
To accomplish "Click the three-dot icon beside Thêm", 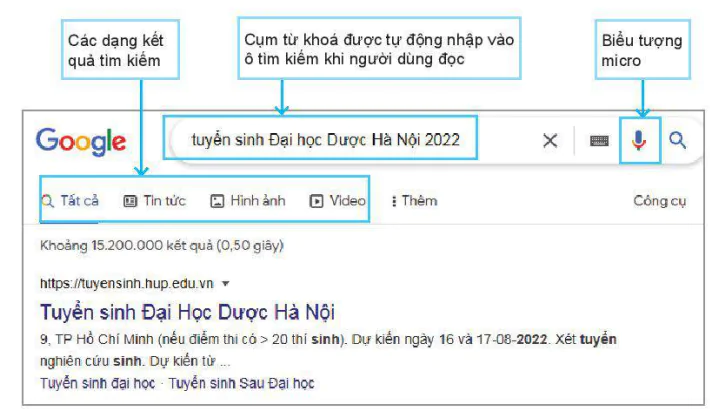I will [394, 201].
